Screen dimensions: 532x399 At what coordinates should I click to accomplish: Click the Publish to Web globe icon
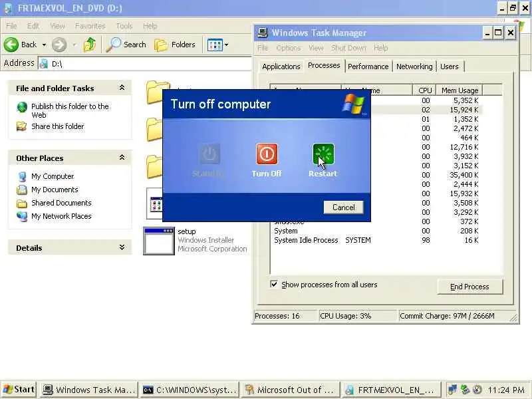(22, 107)
